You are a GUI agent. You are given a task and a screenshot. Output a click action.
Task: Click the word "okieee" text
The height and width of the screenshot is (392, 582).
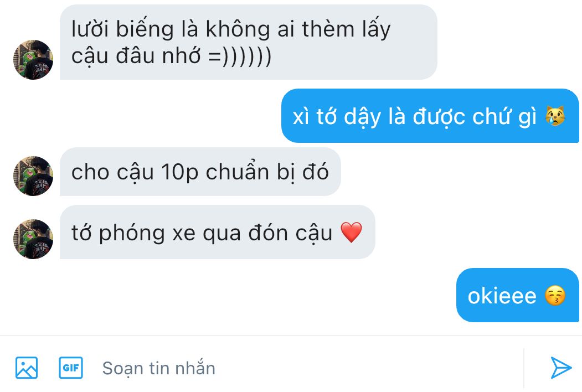tap(502, 296)
